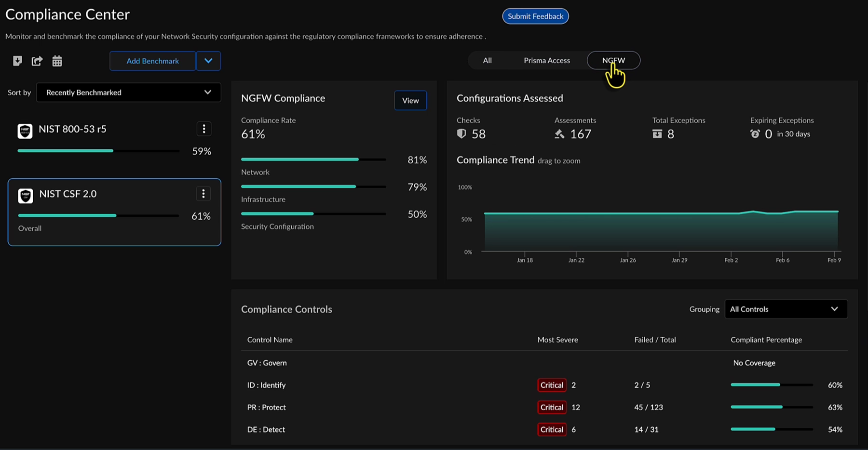Select the DE : Detect control row
The width and height of the screenshot is (868, 450).
[266, 429]
